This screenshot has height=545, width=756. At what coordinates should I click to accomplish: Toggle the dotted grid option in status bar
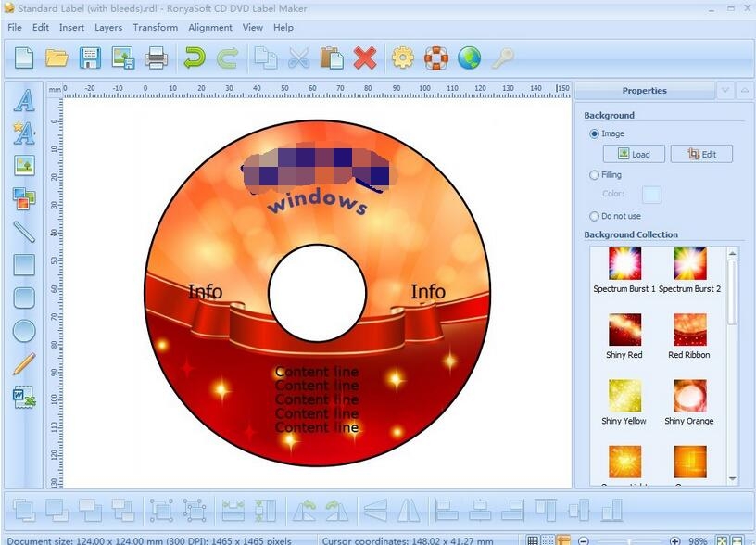(x=548, y=540)
